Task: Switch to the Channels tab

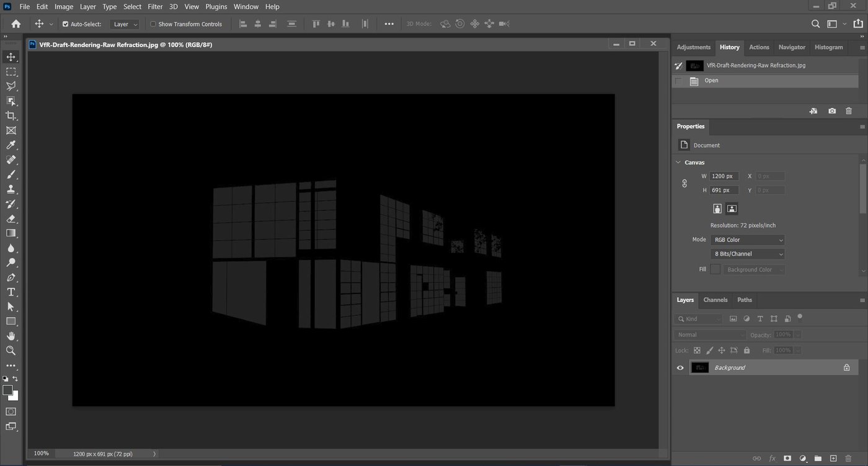Action: click(715, 300)
